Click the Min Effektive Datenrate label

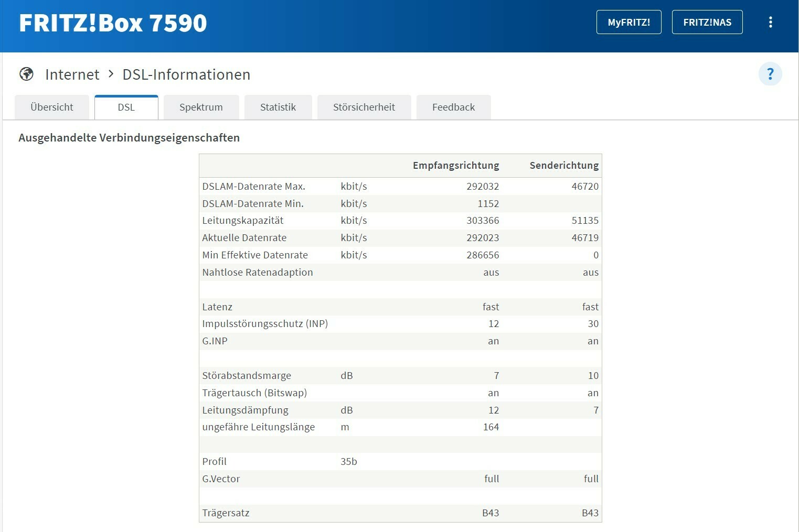click(255, 255)
